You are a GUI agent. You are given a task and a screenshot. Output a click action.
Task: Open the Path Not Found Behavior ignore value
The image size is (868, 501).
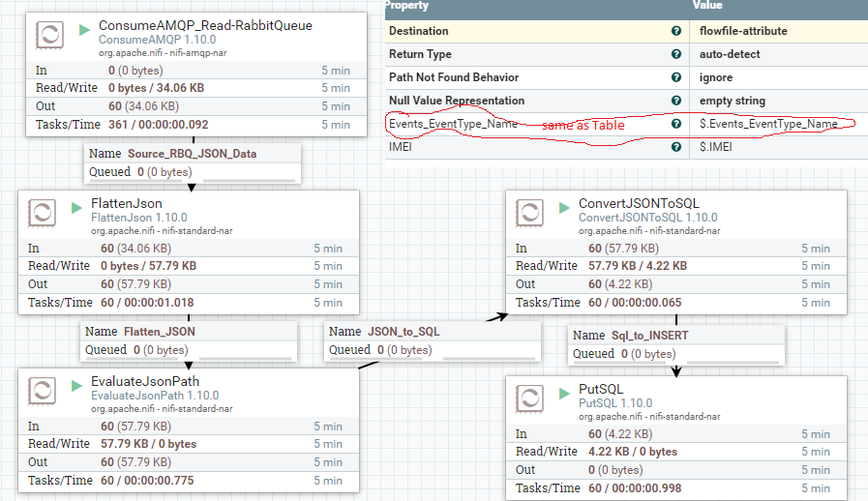coord(717,77)
